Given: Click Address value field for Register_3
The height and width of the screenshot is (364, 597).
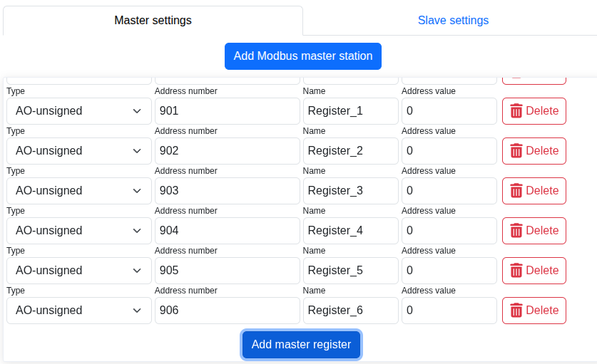Looking at the screenshot, I should pos(449,191).
